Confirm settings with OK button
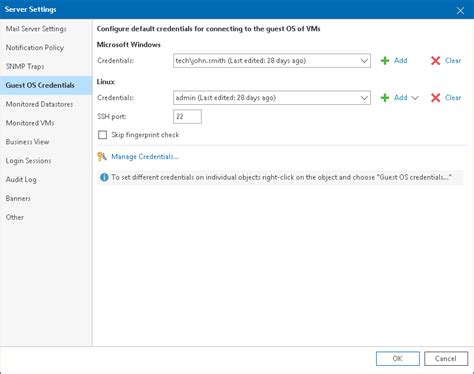The width and height of the screenshot is (474, 374). (x=398, y=358)
